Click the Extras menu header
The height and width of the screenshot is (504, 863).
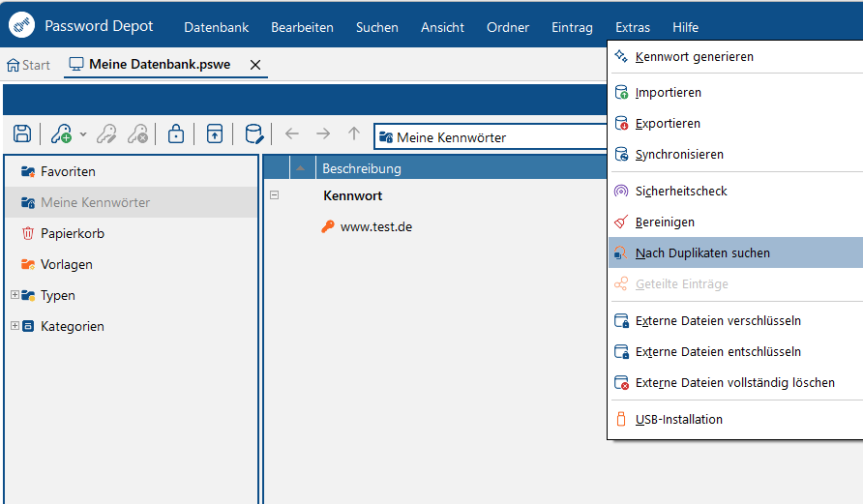pos(633,27)
